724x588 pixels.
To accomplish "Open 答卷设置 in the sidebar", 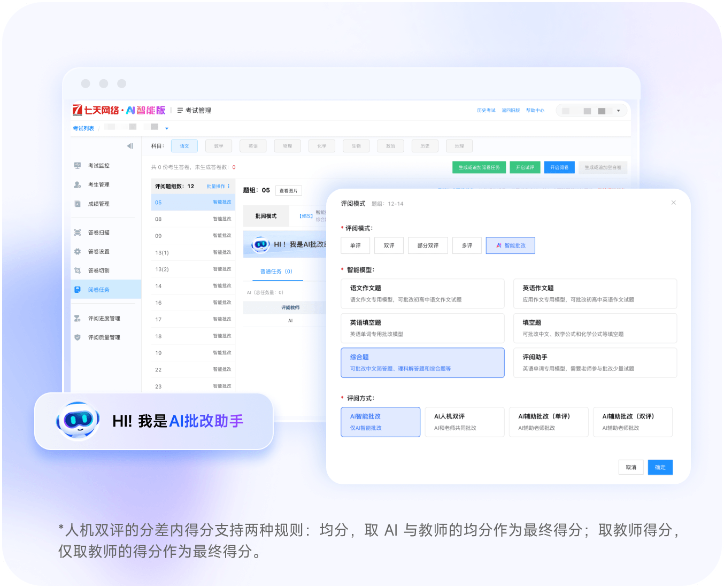I will click(x=98, y=252).
